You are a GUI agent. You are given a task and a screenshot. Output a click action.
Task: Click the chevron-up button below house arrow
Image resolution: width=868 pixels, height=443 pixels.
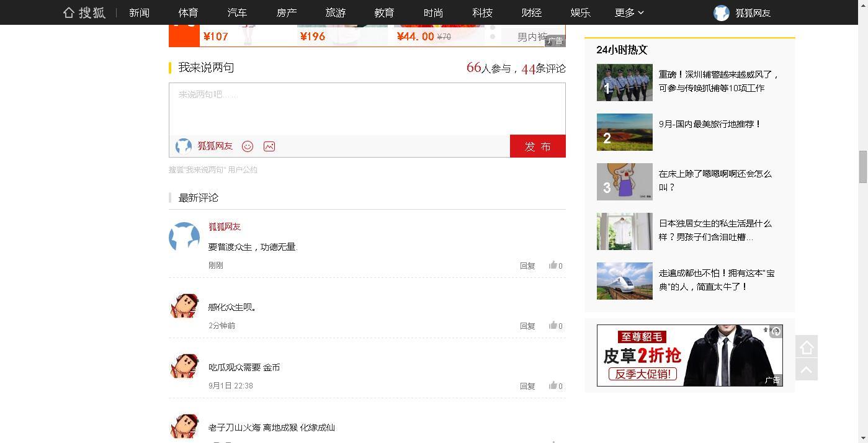pyautogui.click(x=807, y=370)
